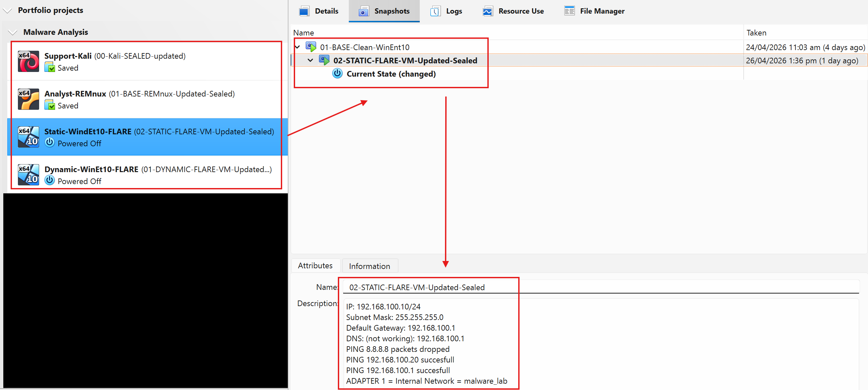The height and width of the screenshot is (390, 868).
Task: Collapse the Malware Analysis group
Action: (13, 33)
